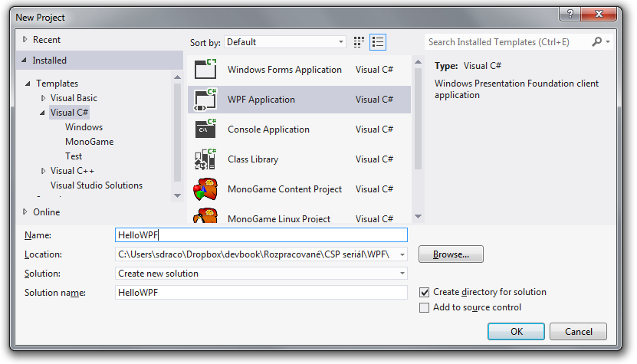
Task: Click the Name field containing HelloWPF
Action: 261,234
